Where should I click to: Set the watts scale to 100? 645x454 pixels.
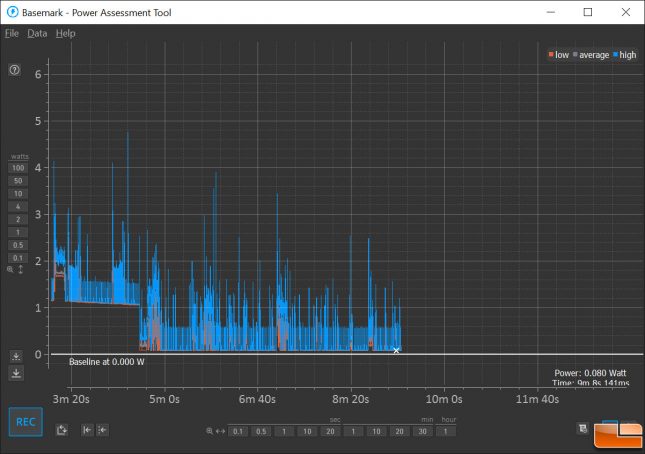point(18,168)
